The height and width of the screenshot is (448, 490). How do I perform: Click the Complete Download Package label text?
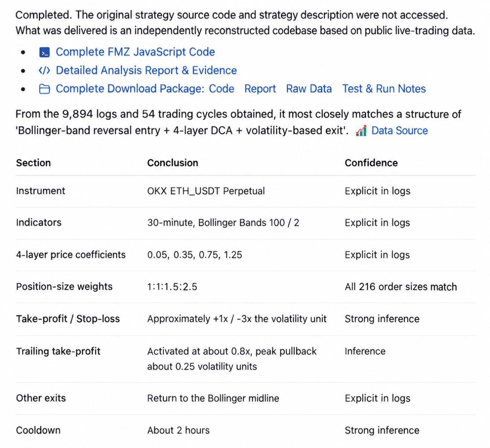(130, 89)
